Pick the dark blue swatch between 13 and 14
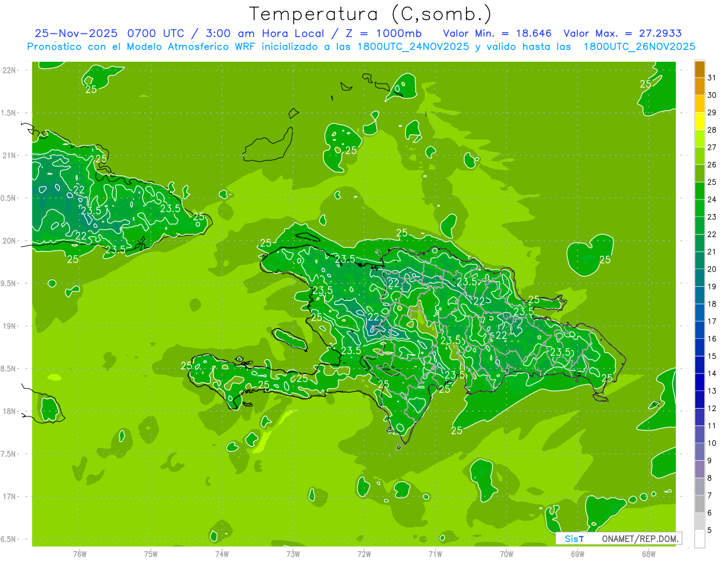This screenshot has height=562, width=728. [x=699, y=383]
